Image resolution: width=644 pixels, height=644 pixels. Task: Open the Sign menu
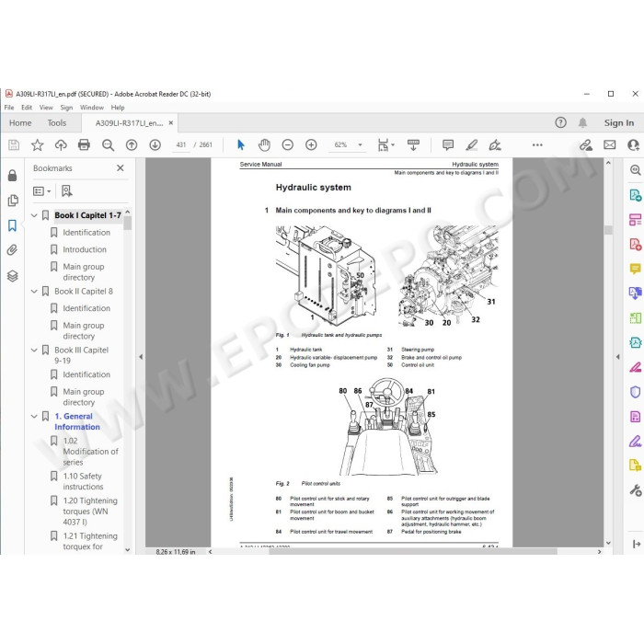66,108
